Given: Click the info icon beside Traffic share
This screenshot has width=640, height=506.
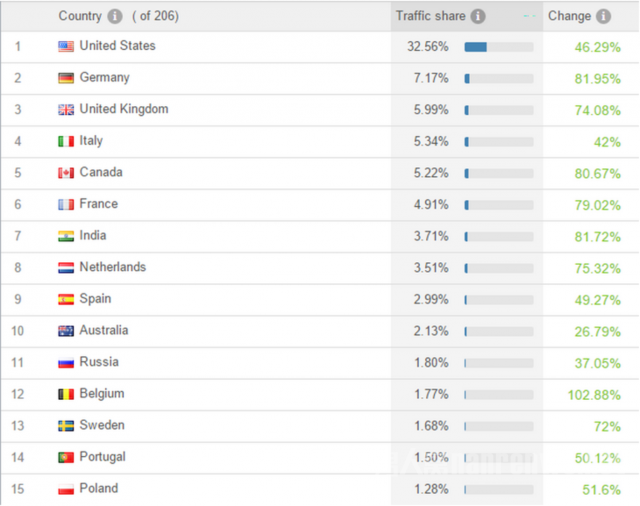Looking at the screenshot, I should pos(478,16).
